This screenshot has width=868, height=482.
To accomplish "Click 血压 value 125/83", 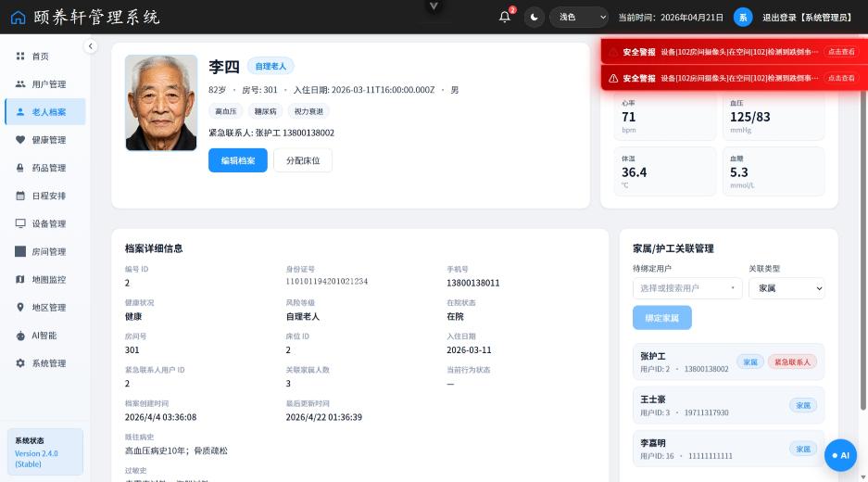I will click(x=750, y=117).
